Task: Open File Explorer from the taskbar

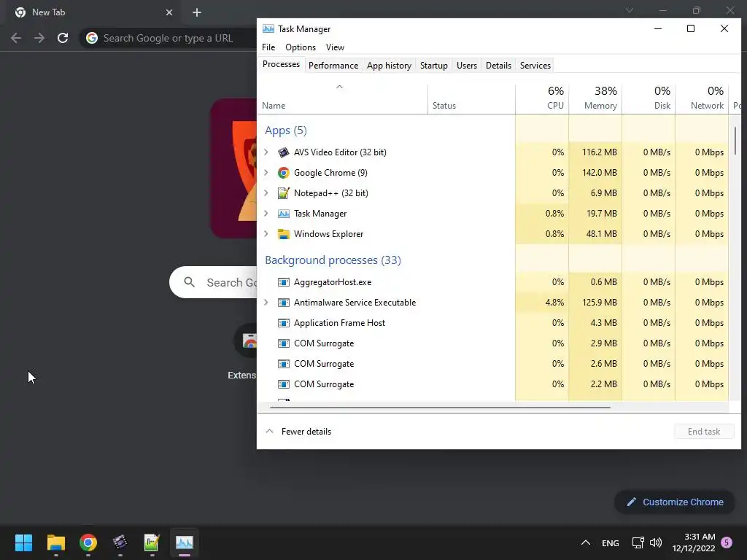Action: [x=55, y=542]
